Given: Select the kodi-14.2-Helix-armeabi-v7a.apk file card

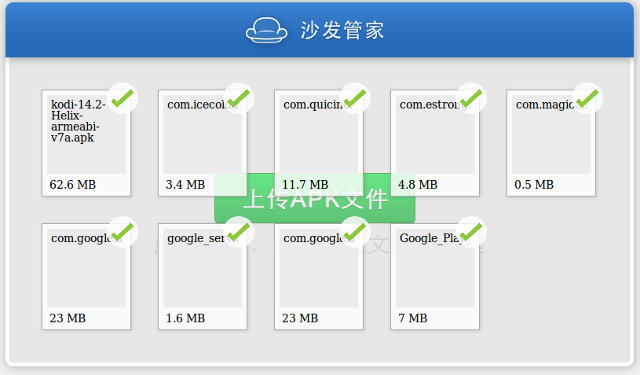Looking at the screenshot, I should (x=86, y=143).
